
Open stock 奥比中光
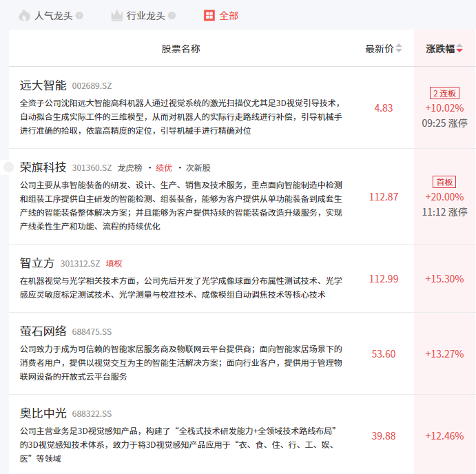point(43,413)
